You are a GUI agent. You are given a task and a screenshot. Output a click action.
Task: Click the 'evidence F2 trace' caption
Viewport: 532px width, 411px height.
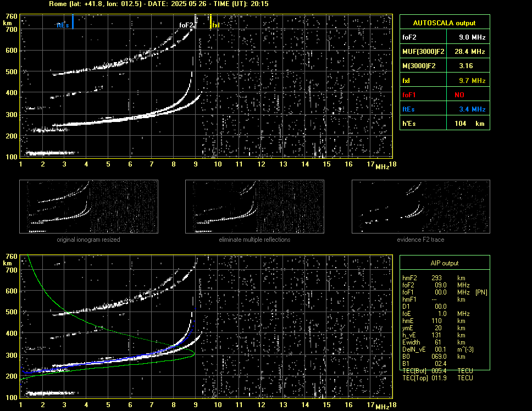click(421, 240)
